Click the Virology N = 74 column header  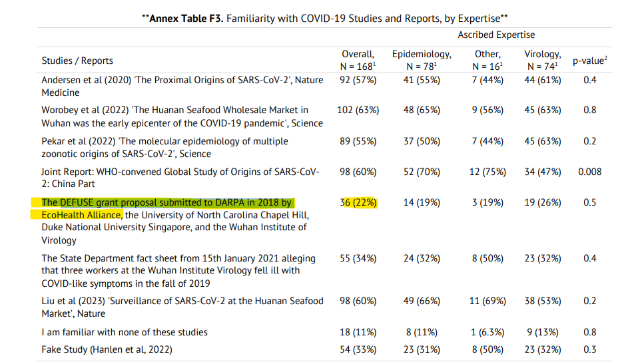point(542,60)
